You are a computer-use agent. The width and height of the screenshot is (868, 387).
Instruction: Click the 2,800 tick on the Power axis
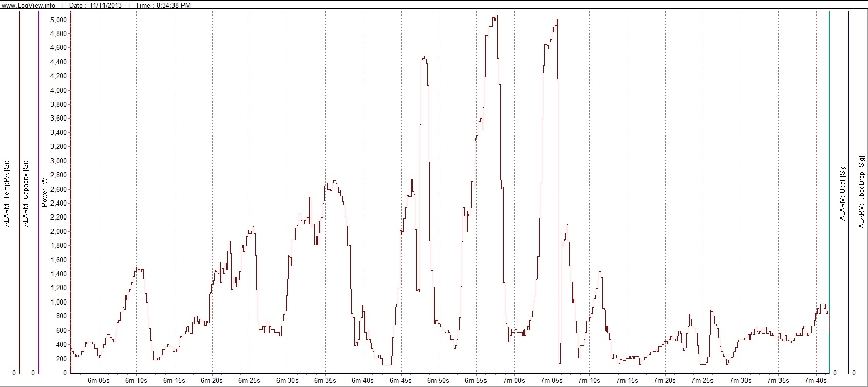[x=58, y=175]
